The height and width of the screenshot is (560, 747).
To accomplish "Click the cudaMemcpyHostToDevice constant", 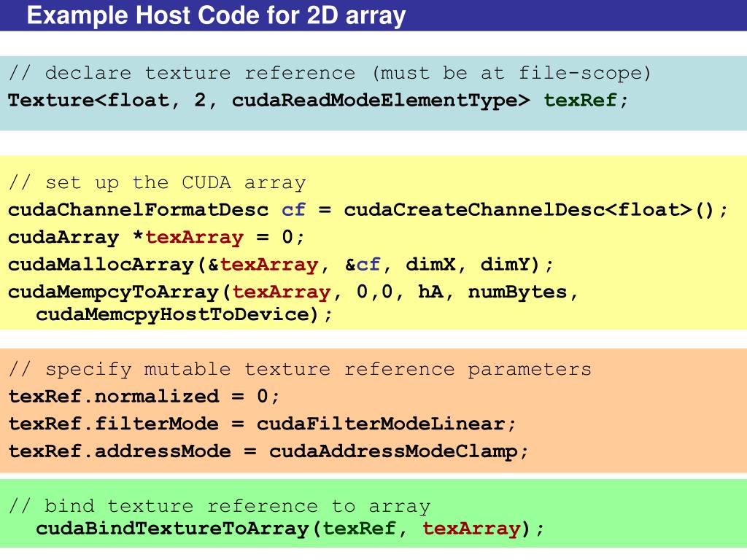I will tap(172, 314).
